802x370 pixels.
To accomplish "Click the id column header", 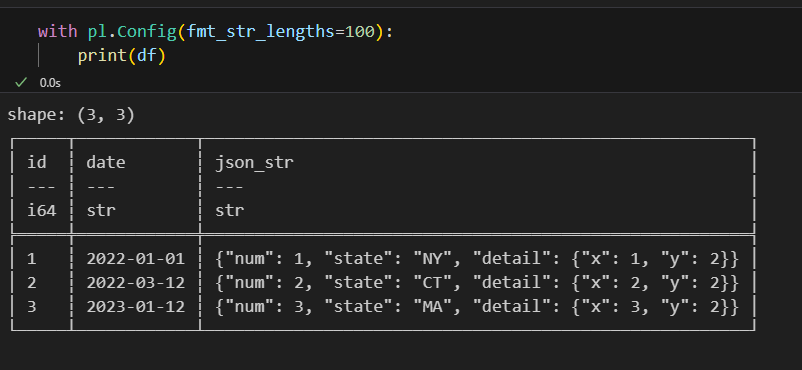I will (x=36, y=162).
